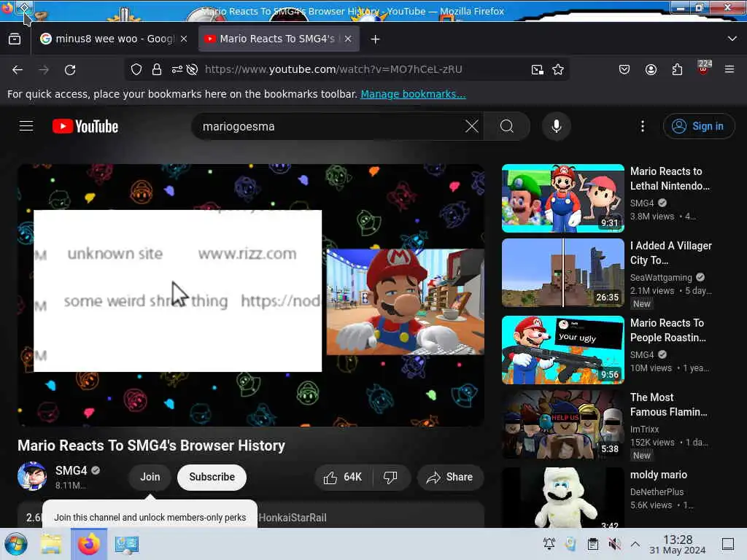Open moldy mario video thumbnail

click(563, 497)
